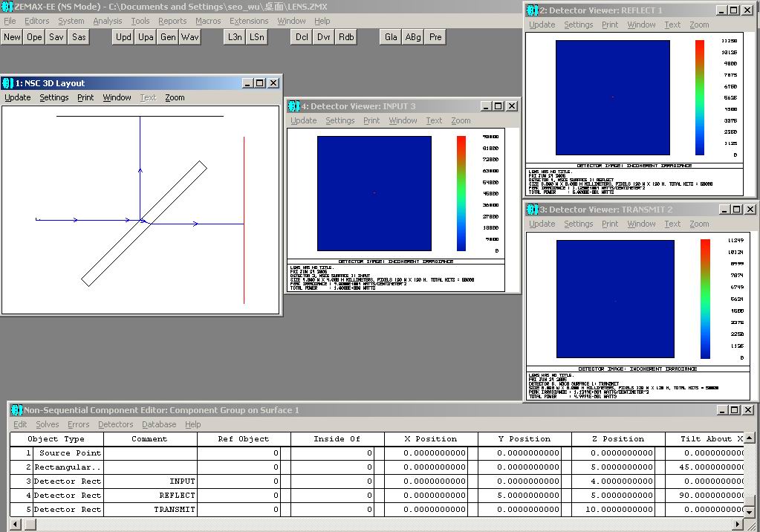760x532 pixels.
Task: Click Update in NSC 3D Layout window
Action: 17,97
